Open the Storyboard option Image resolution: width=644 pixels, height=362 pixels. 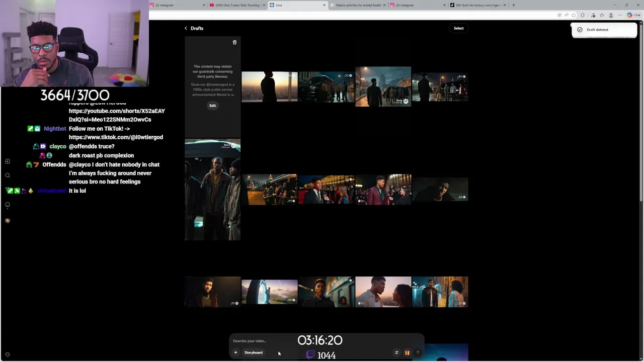pos(253,352)
